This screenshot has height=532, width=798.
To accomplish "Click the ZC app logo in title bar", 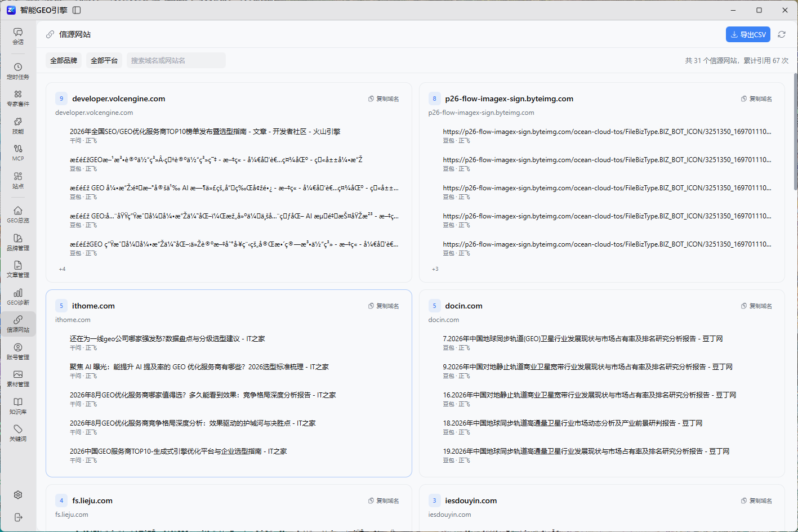I will pos(11,10).
